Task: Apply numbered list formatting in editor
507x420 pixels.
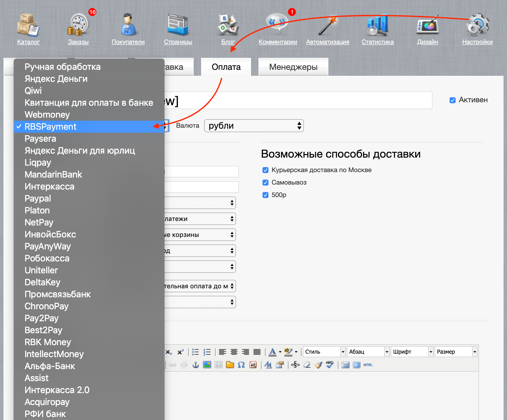Action: tap(207, 352)
